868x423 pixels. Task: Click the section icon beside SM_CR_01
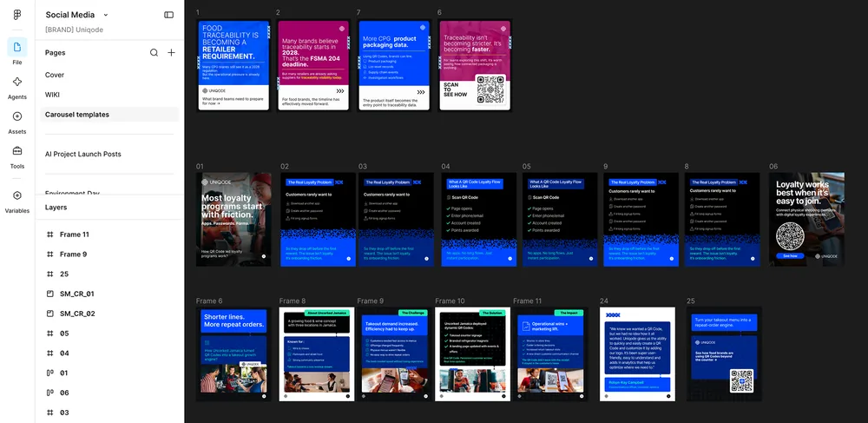pyautogui.click(x=49, y=294)
